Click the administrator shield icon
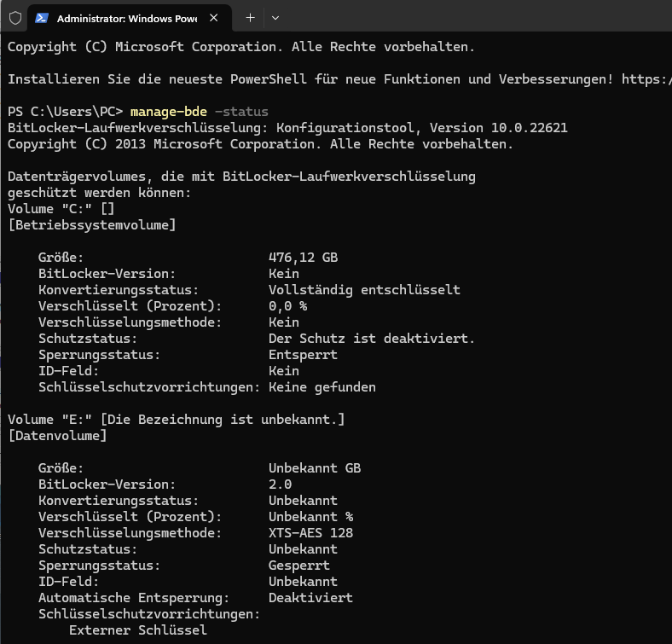This screenshot has width=672, height=644. point(15,18)
